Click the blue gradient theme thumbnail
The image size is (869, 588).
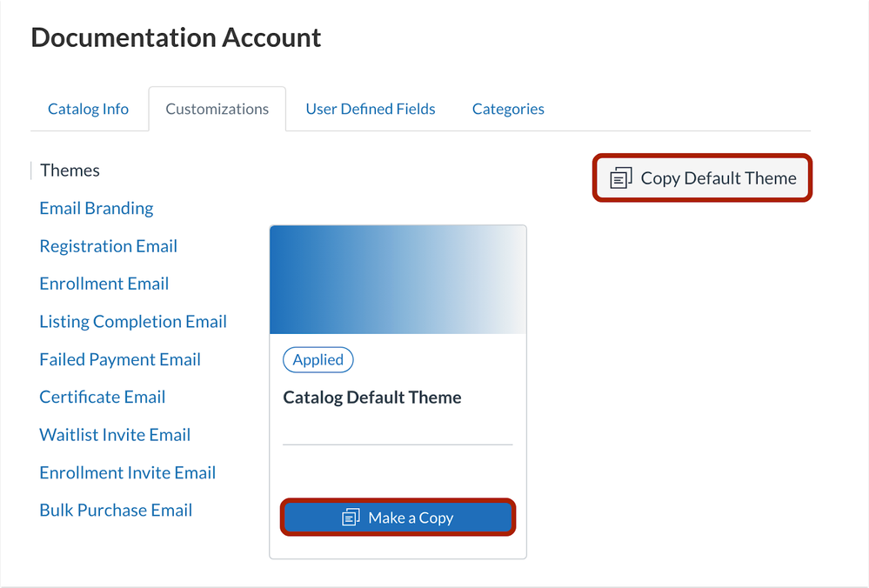tap(398, 280)
